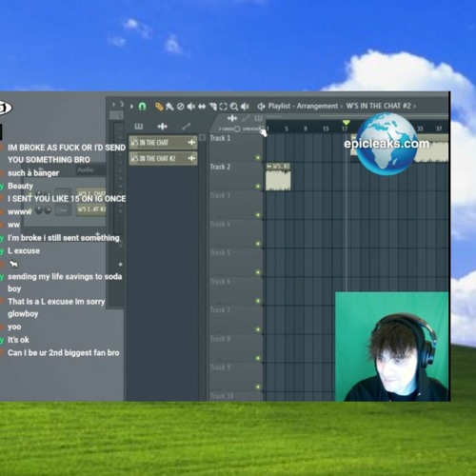The width and height of the screenshot is (476, 476).
Task: Click the small icon left of Track 1 label
Action: (x=203, y=138)
